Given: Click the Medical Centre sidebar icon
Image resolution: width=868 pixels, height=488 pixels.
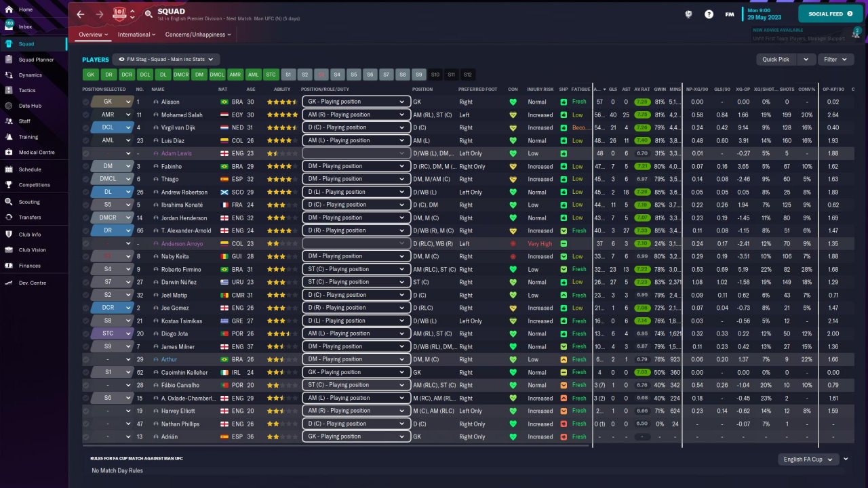Looking at the screenshot, I should [x=9, y=152].
